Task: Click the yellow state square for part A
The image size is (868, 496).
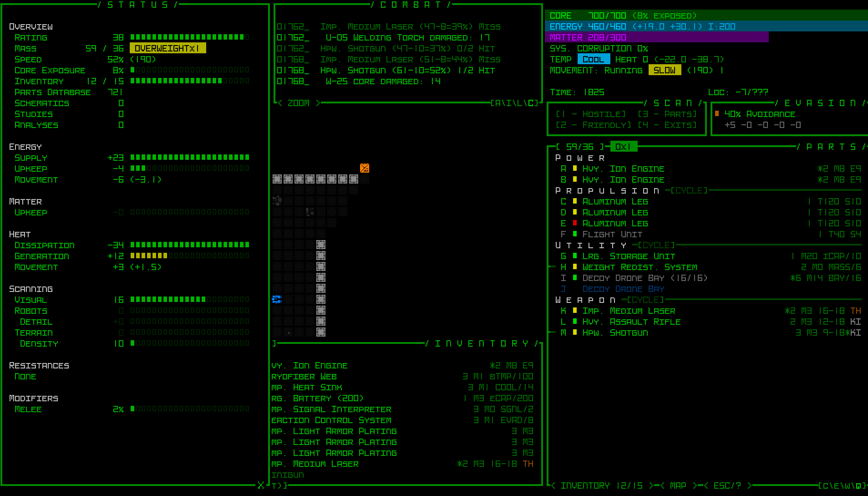Action: [575, 169]
